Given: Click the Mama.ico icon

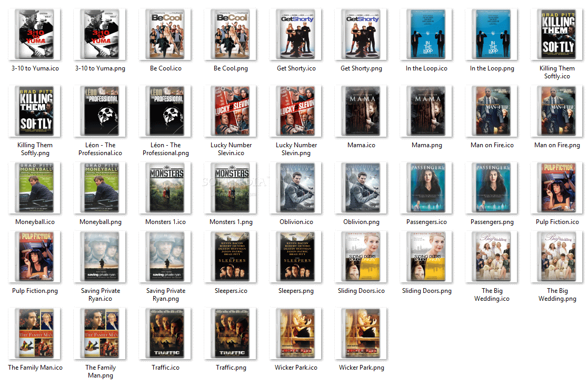Looking at the screenshot, I should point(362,111).
